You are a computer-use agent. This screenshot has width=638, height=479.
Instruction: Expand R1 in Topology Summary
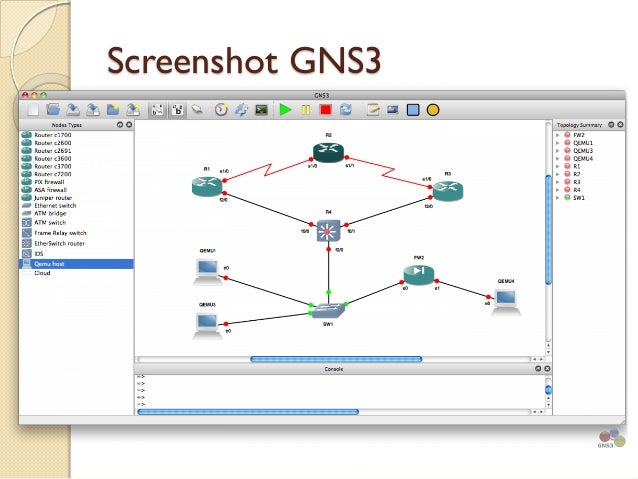pos(558,166)
